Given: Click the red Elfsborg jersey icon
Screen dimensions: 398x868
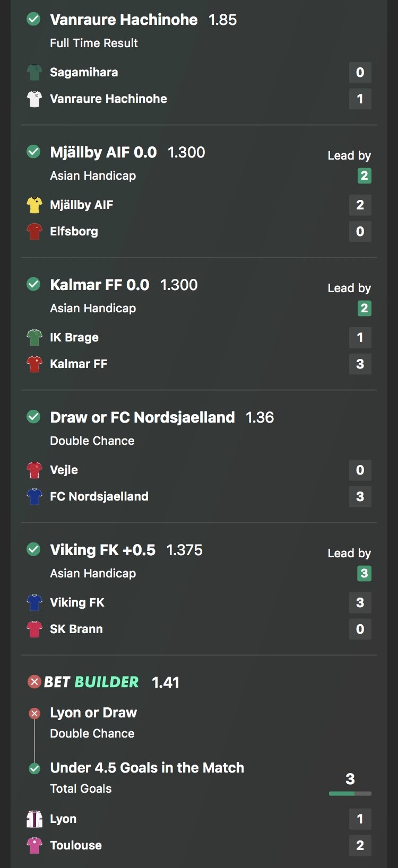Looking at the screenshot, I should click(34, 232).
